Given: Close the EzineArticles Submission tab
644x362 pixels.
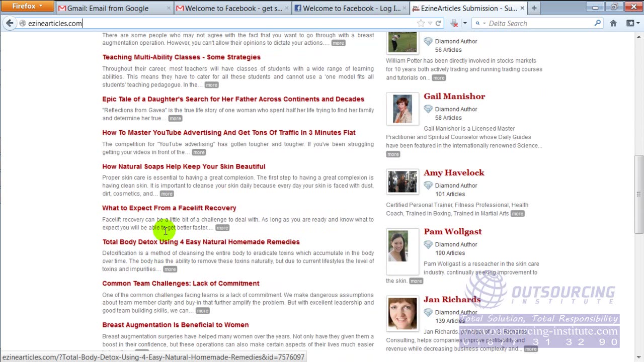Looking at the screenshot, I should (522, 8).
